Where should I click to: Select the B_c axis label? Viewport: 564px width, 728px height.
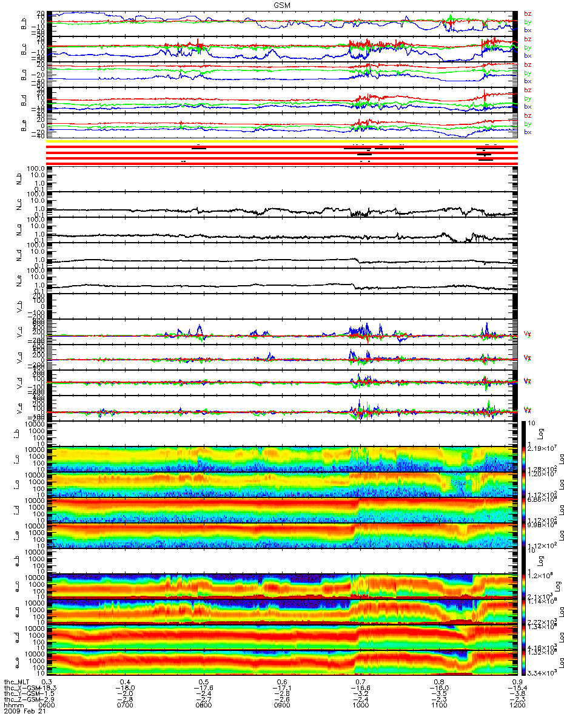coord(24,50)
